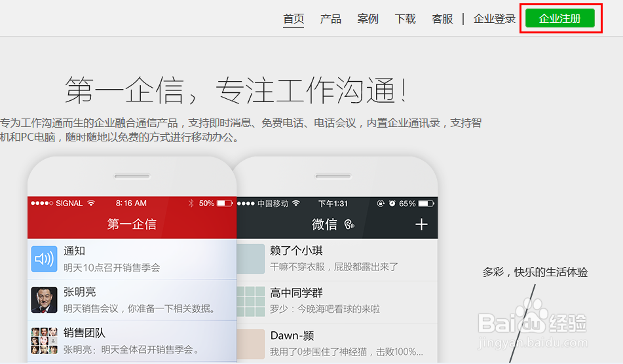
Task: Click the Wi-Fi icon next to SIGNAL
Action: click(x=91, y=203)
